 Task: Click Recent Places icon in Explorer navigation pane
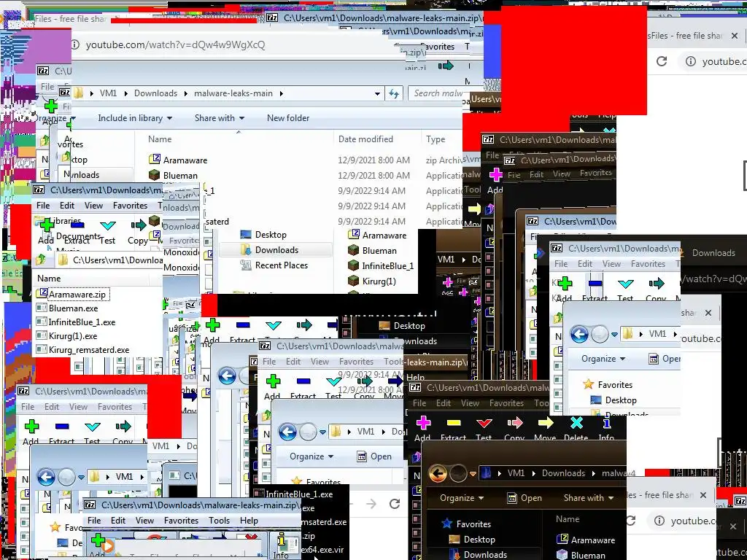(x=246, y=265)
